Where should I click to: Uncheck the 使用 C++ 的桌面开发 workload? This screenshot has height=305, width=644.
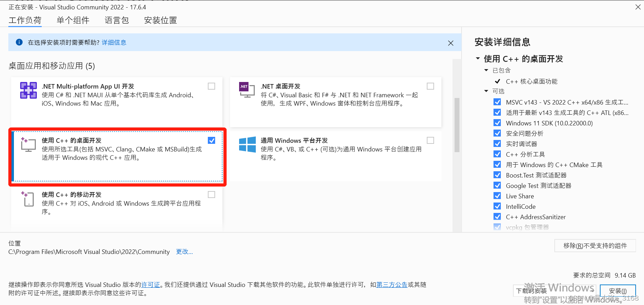coord(211,140)
